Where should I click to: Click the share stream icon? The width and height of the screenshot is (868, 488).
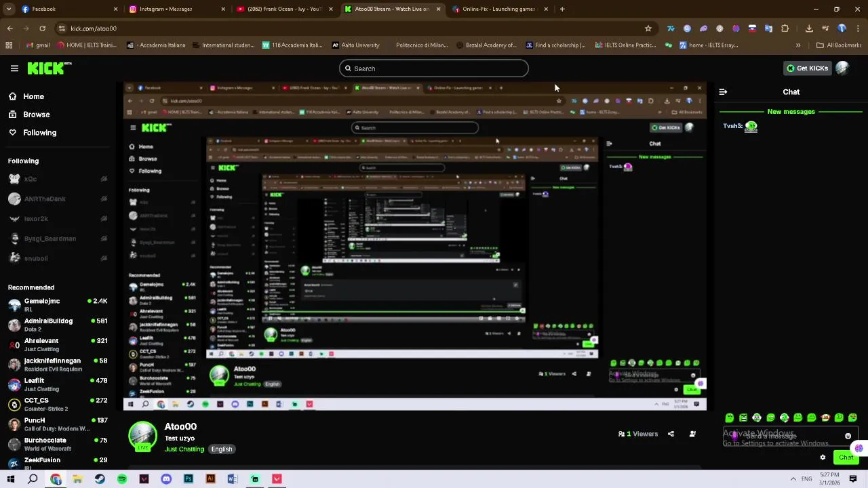point(671,434)
